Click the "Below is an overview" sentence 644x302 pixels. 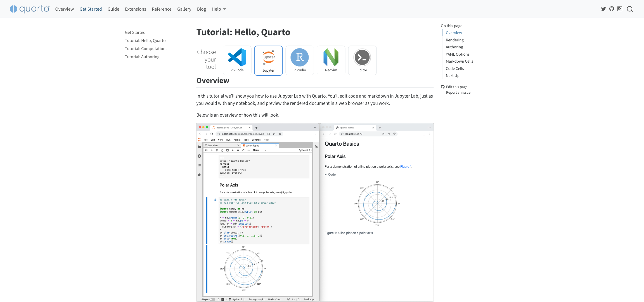pos(238,115)
